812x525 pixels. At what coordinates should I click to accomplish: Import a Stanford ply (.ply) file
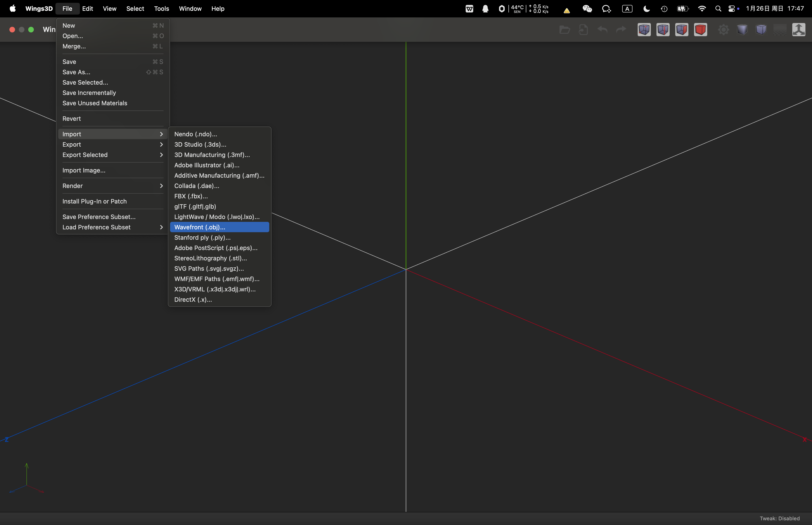tap(219, 238)
